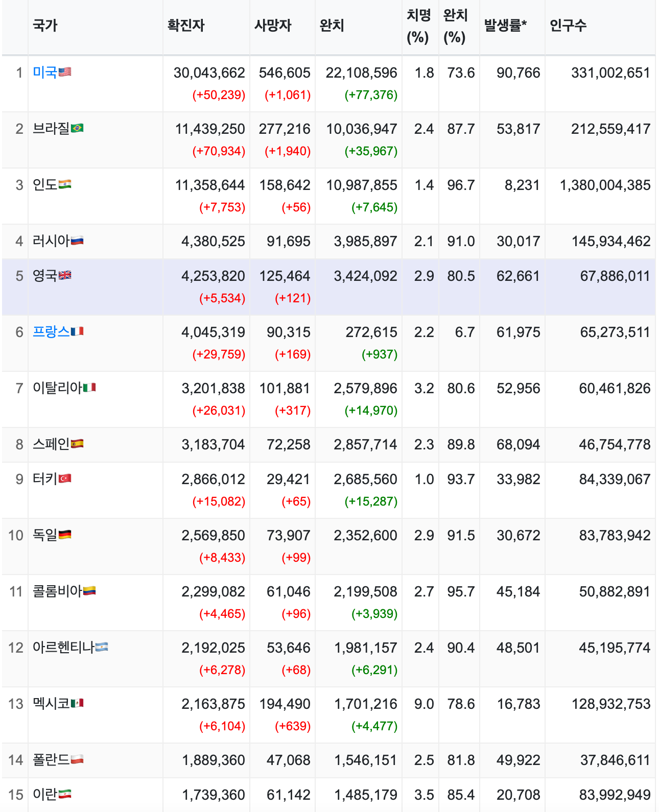Click Italy recovered increase (+14,970)
The image size is (659, 812).
click(x=371, y=411)
